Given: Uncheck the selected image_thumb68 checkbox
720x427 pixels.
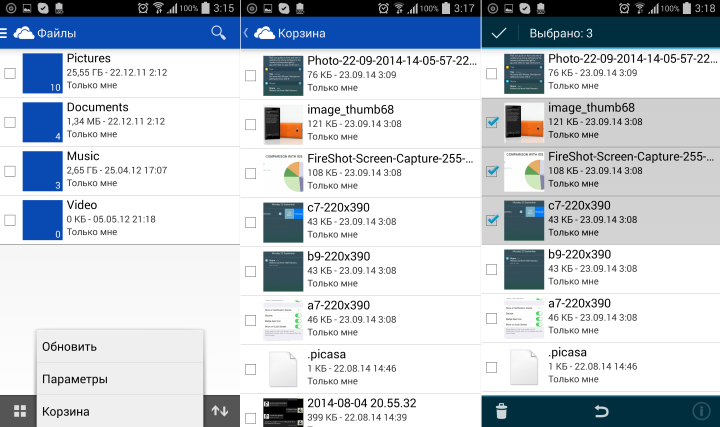Looking at the screenshot, I should 491,122.
